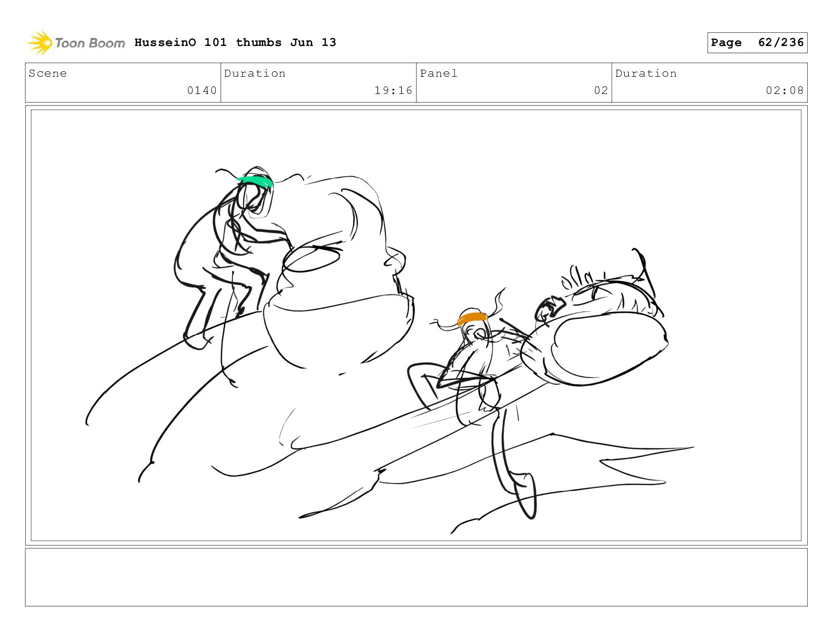Click the panel duration value '02:08'
The image size is (834, 644).
tap(784, 90)
